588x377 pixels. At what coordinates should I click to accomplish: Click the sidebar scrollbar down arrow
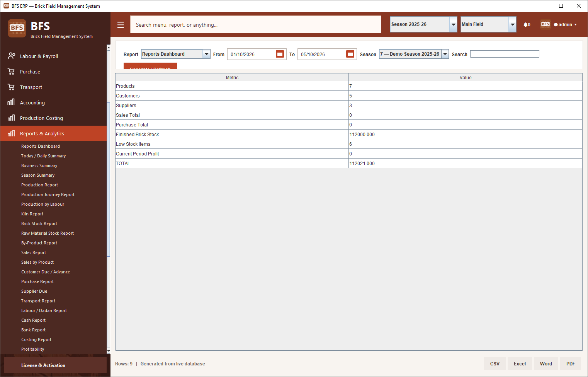pos(109,351)
